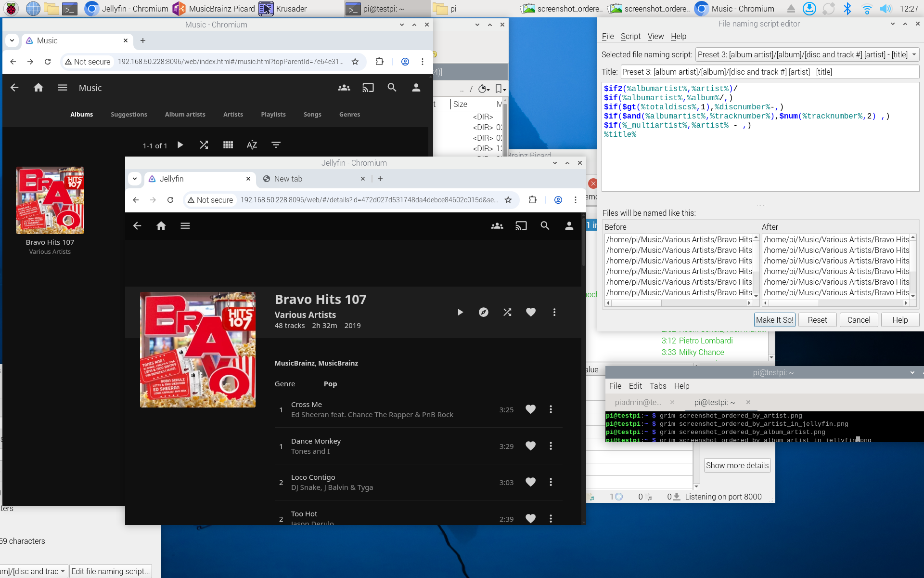Click Show more details button
The width and height of the screenshot is (924, 578).
(737, 465)
